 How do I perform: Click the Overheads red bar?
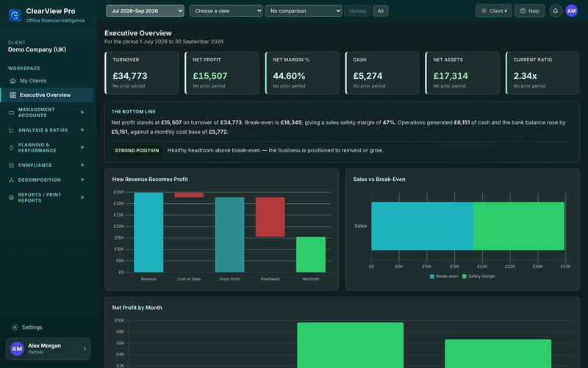click(270, 217)
